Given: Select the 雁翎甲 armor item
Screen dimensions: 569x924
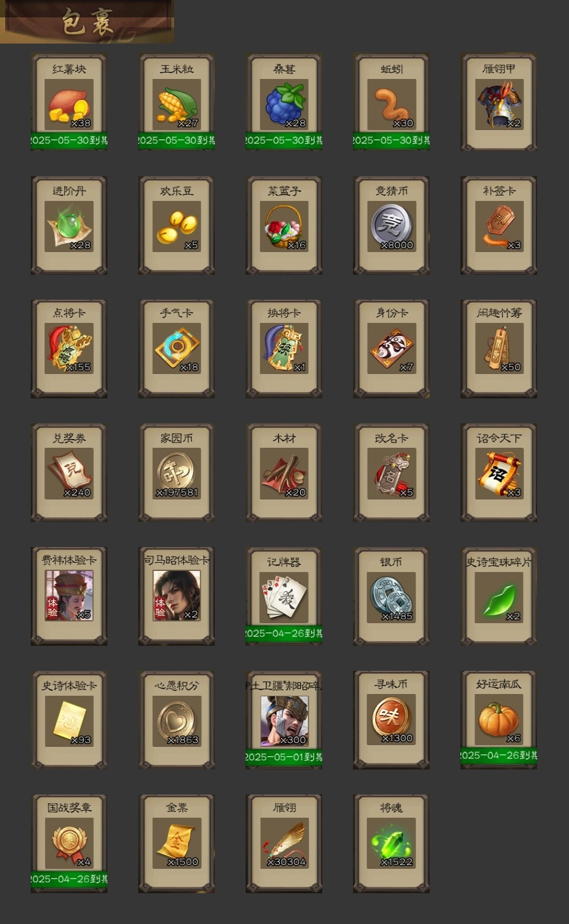Looking at the screenshot, I should [499, 102].
